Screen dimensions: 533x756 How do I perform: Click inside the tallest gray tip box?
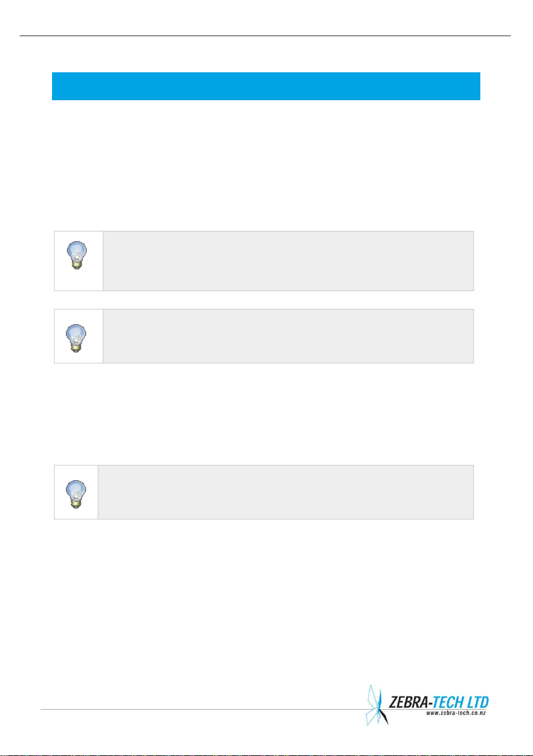(x=289, y=261)
